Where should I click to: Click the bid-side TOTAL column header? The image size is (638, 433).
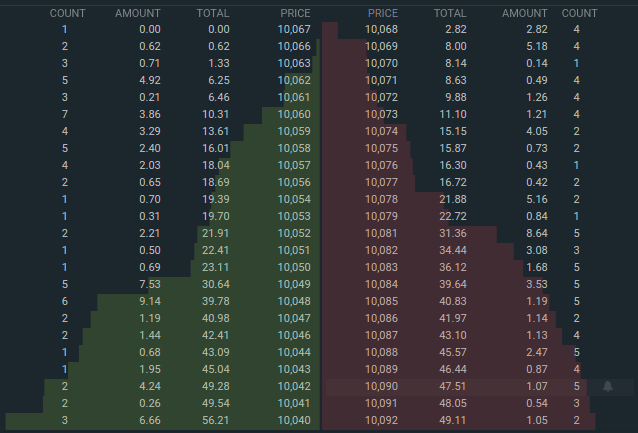coord(212,13)
